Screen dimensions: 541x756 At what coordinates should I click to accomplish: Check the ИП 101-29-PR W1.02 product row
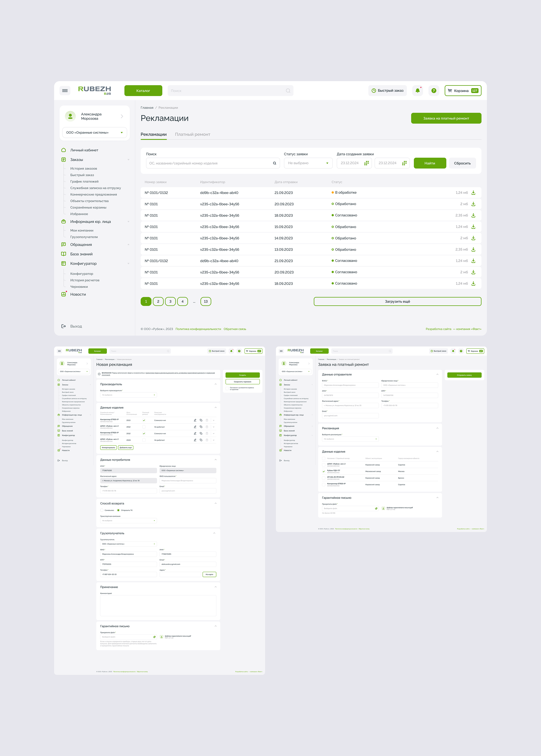pos(324,478)
